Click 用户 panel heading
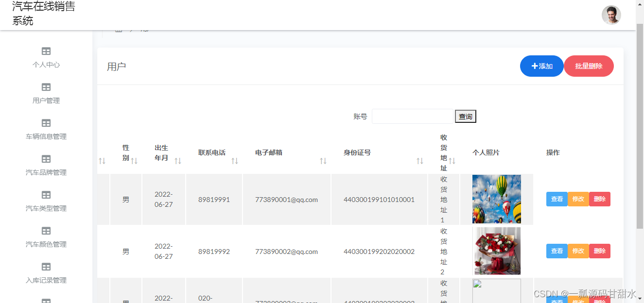This screenshot has height=303, width=644. 117,67
